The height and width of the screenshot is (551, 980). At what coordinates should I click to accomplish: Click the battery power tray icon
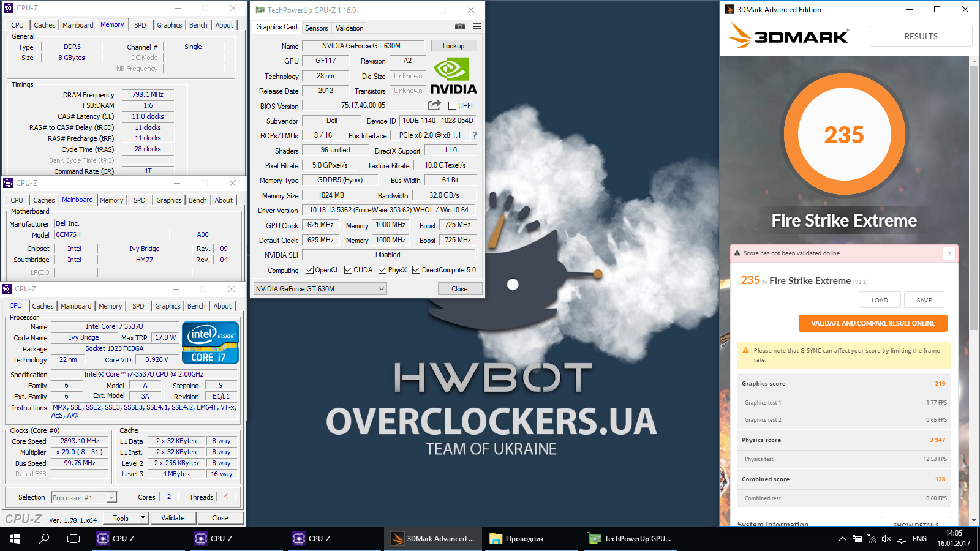click(858, 539)
